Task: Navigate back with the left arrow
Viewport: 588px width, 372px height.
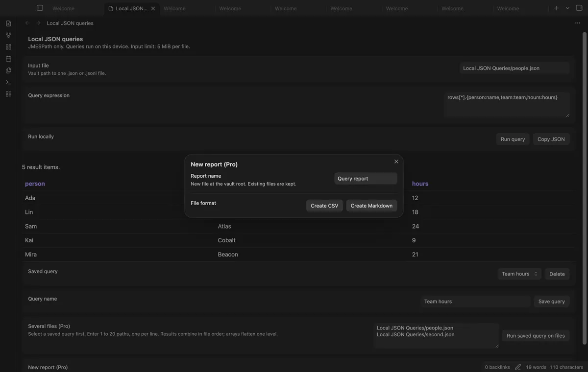Action: [x=27, y=23]
